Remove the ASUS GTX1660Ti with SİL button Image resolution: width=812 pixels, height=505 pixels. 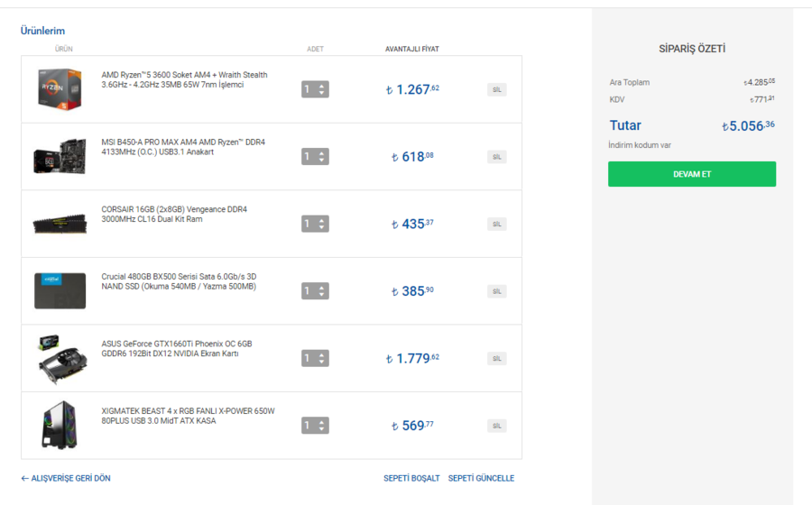tap(496, 359)
